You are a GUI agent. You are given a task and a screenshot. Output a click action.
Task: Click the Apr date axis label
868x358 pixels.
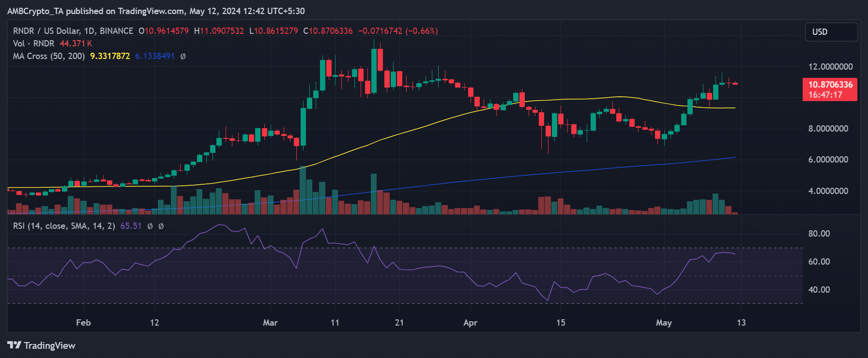click(470, 323)
